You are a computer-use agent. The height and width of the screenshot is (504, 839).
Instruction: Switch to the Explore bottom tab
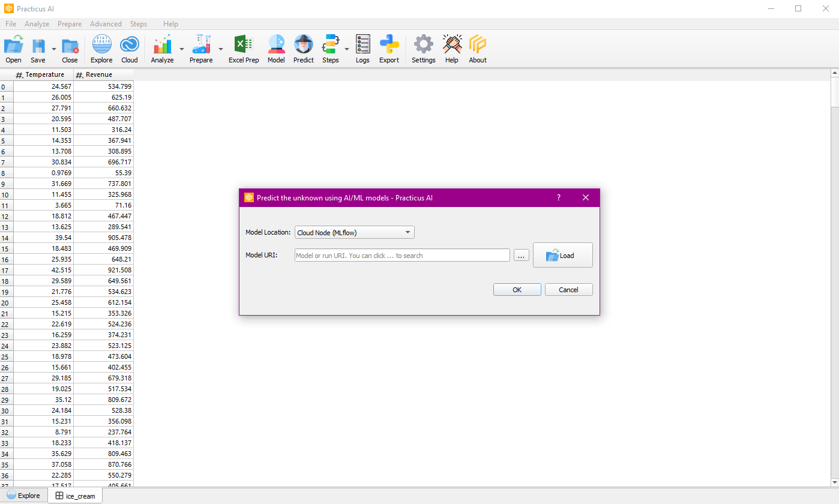pos(23,496)
